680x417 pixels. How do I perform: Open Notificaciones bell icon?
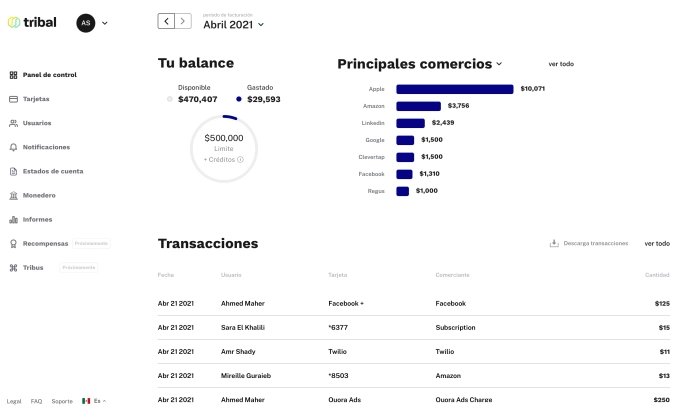click(x=13, y=147)
